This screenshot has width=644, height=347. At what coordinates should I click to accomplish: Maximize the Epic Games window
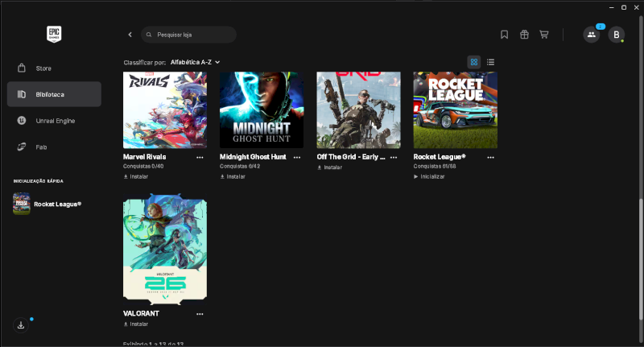tap(623, 7)
